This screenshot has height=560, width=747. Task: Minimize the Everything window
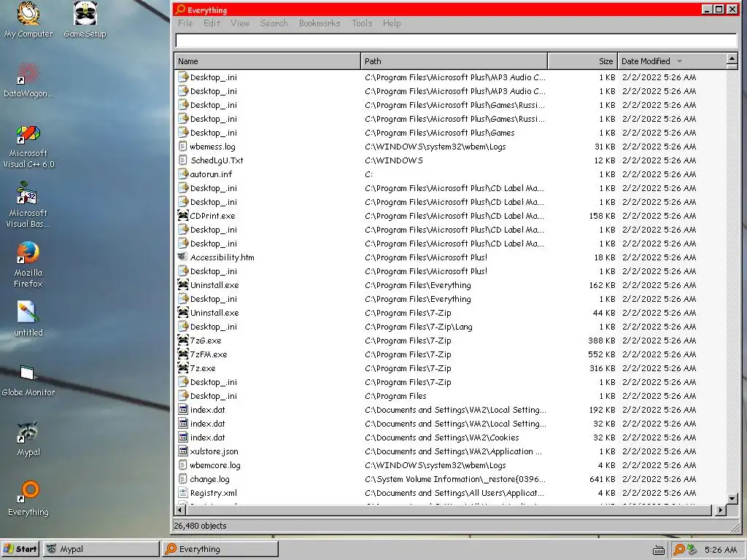(x=707, y=9)
